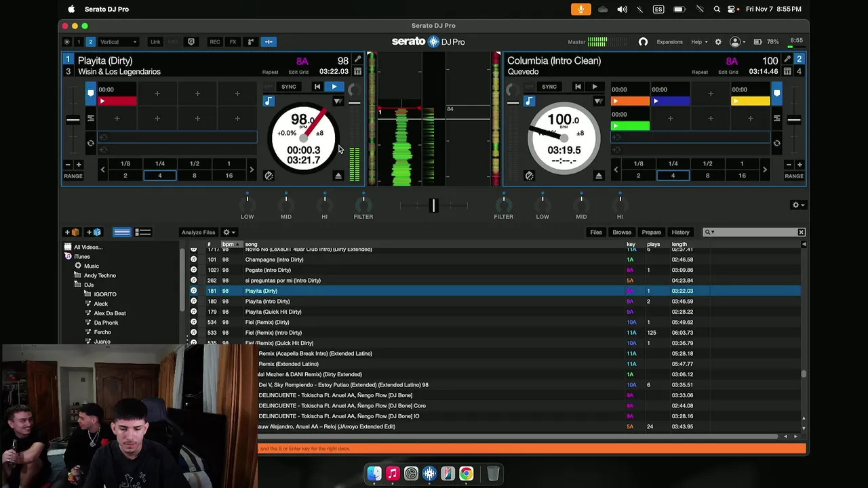Trigger the orange cue point on right deck
868x488 pixels.
(630, 101)
